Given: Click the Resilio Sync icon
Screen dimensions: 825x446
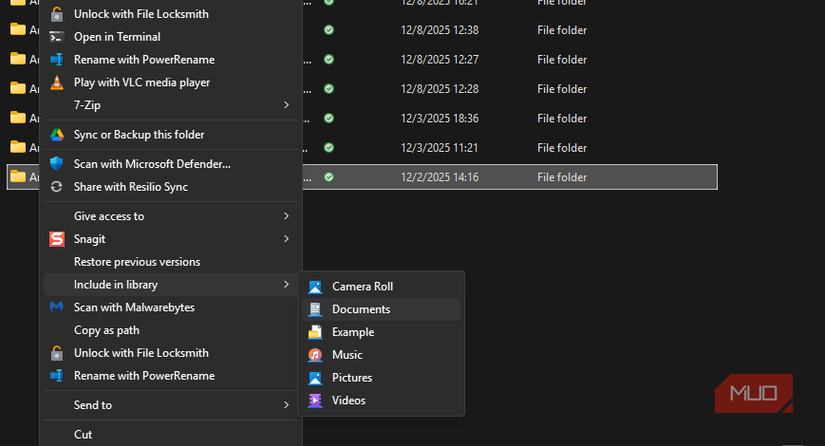Looking at the screenshot, I should pyautogui.click(x=57, y=187).
